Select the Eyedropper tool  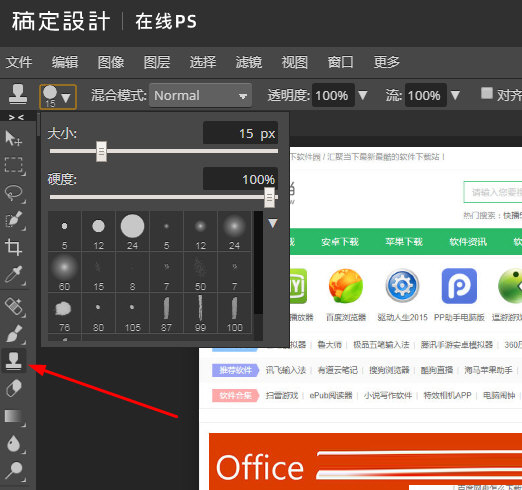coord(14,275)
